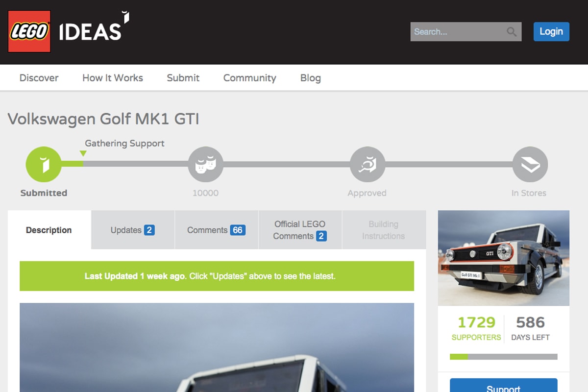Open the Blog page

point(310,78)
